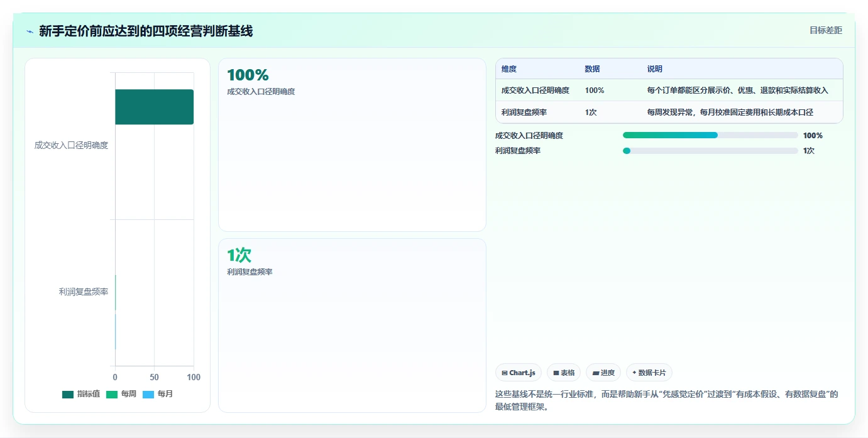Click the x-axis value 50
The width and height of the screenshot is (868, 438).
(154, 377)
